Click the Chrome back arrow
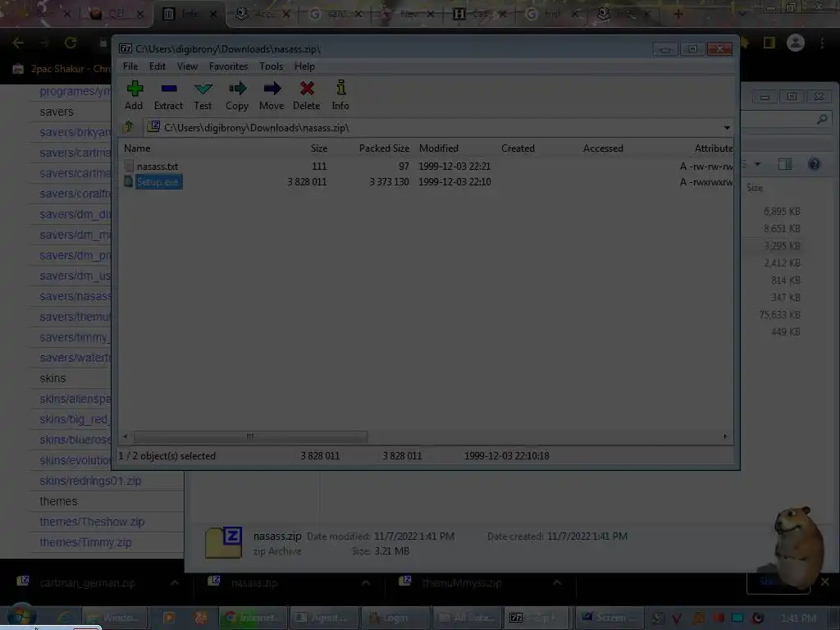This screenshot has width=840, height=630. tap(18, 43)
